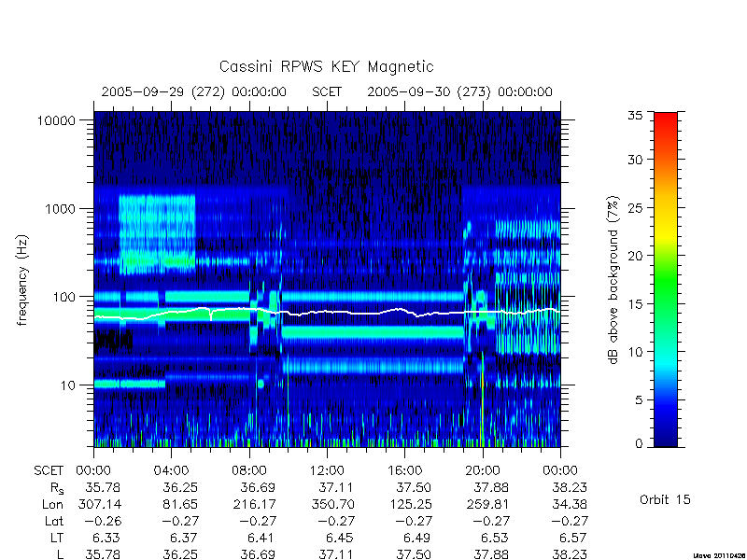The image size is (747, 560).
Task: Click the white trace line across the spectrogram
Action: point(327,312)
